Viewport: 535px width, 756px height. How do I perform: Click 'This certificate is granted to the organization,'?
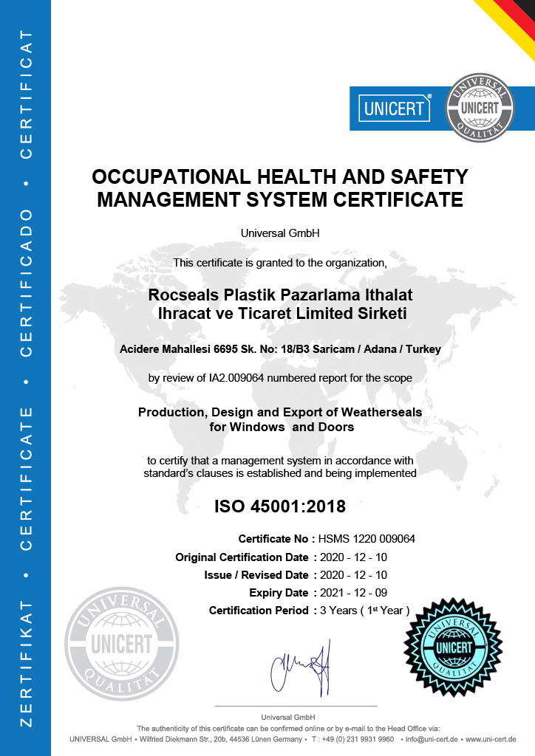click(280, 263)
